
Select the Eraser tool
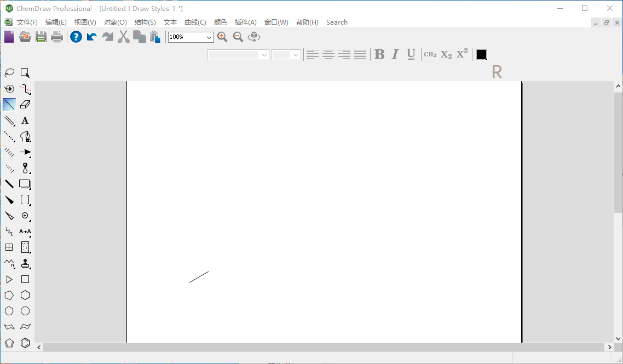pos(25,105)
